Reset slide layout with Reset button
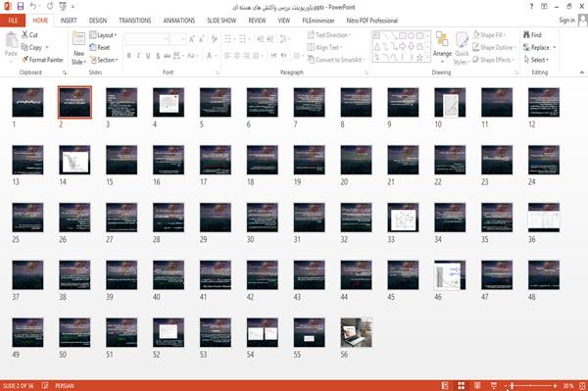This screenshot has height=391, width=588. 100,47
